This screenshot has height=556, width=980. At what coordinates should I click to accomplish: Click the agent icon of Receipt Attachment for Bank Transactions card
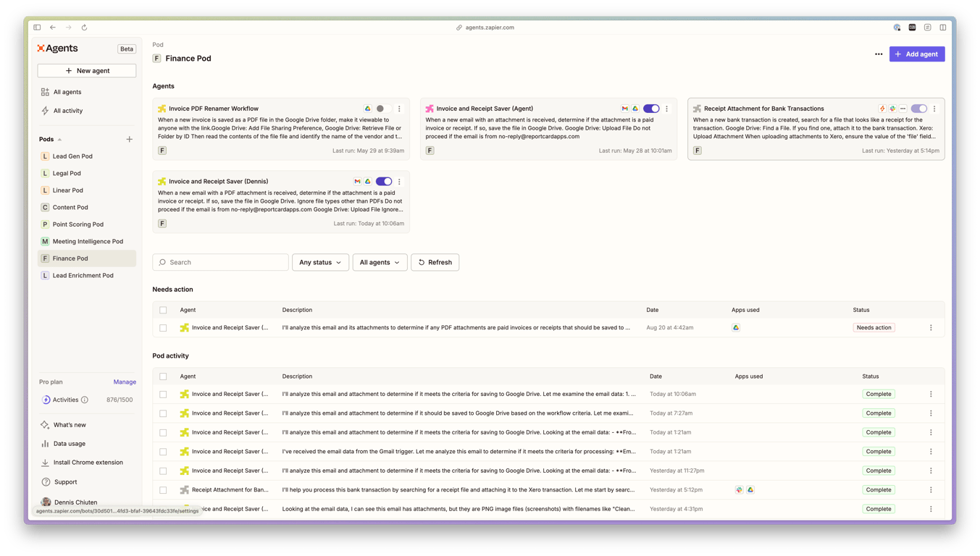tap(697, 109)
